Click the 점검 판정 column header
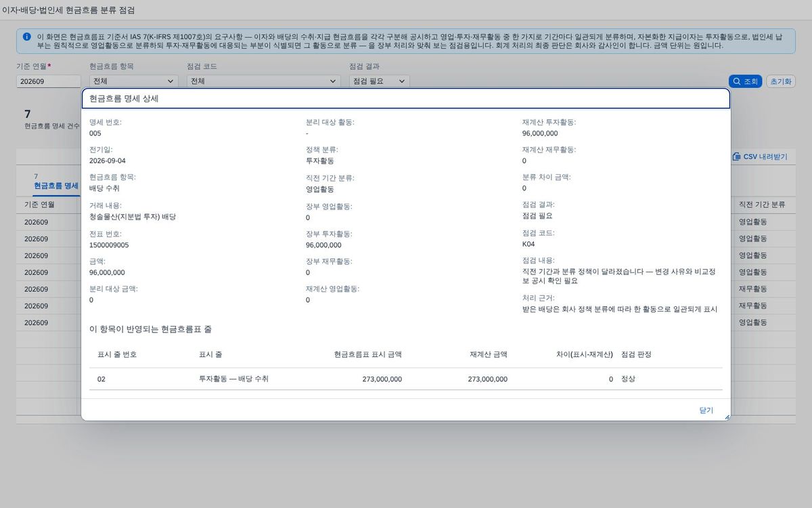The width and height of the screenshot is (812, 508). coord(636,354)
